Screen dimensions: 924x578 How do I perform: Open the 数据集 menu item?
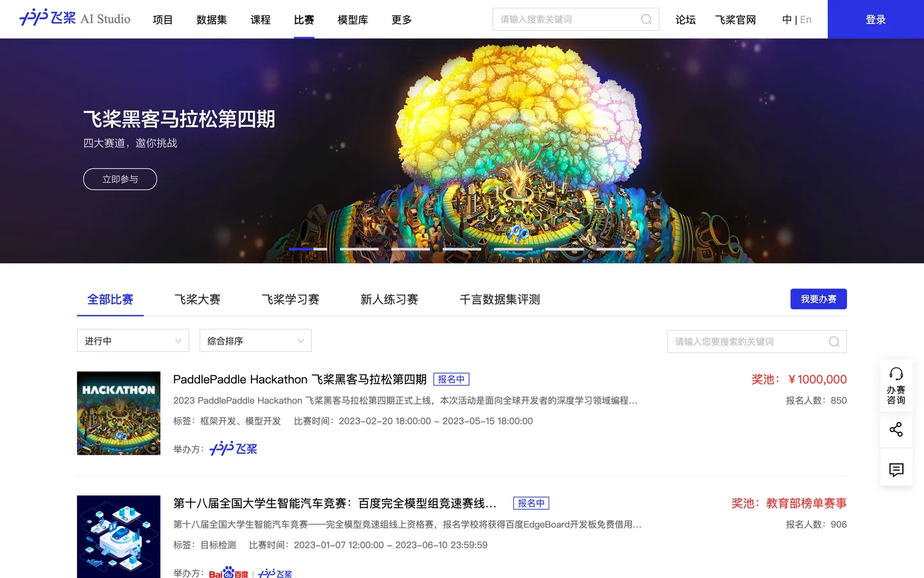pos(212,20)
